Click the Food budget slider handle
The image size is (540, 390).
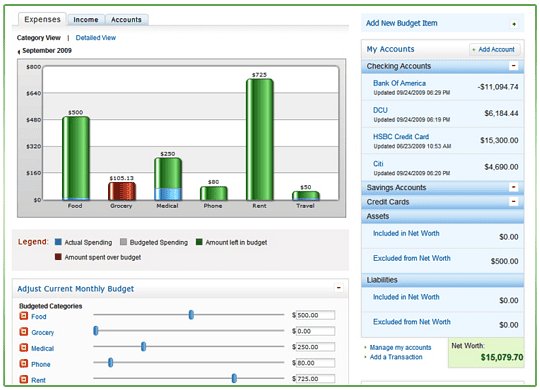point(191,315)
